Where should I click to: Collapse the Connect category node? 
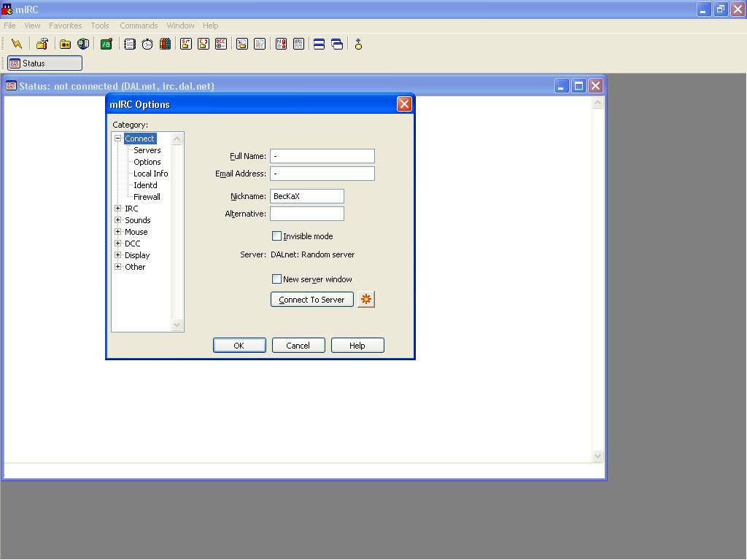click(x=117, y=138)
